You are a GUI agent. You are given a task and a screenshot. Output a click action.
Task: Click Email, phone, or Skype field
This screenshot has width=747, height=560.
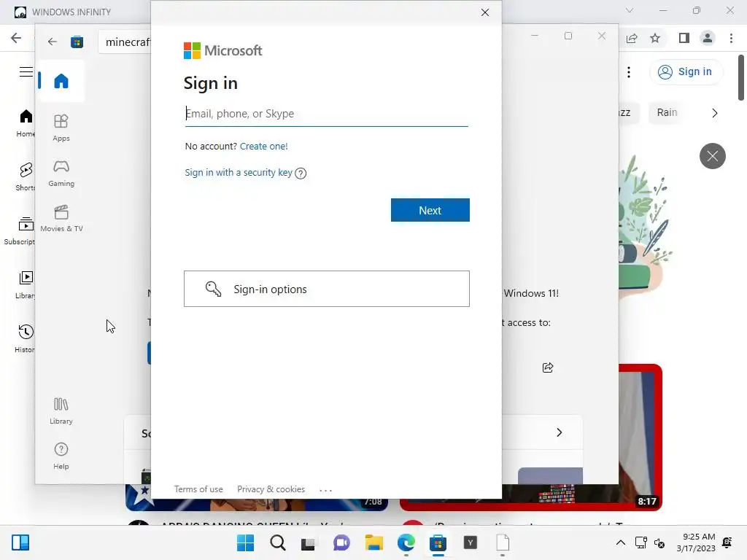coord(326,114)
